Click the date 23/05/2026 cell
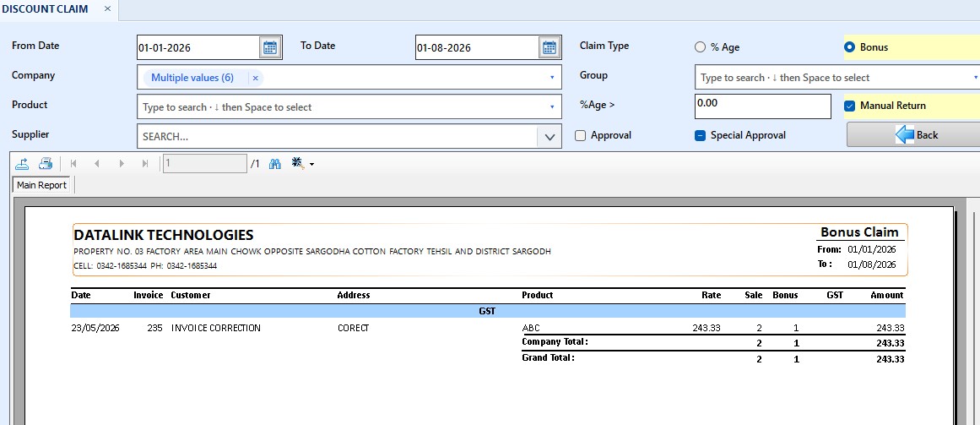 pos(95,328)
